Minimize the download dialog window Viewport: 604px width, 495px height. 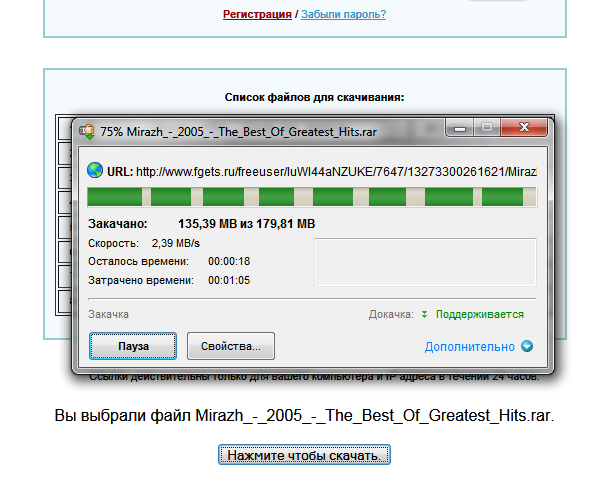(461, 128)
